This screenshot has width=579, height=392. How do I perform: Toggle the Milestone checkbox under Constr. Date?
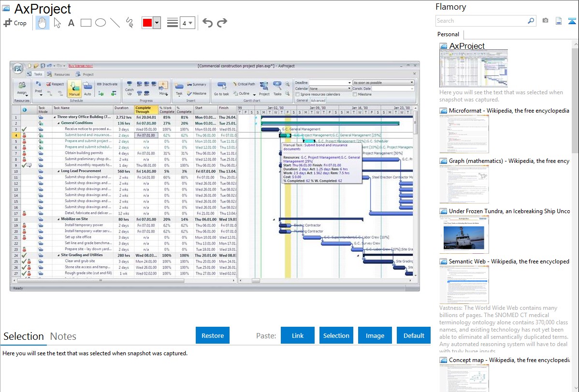[x=355, y=94]
